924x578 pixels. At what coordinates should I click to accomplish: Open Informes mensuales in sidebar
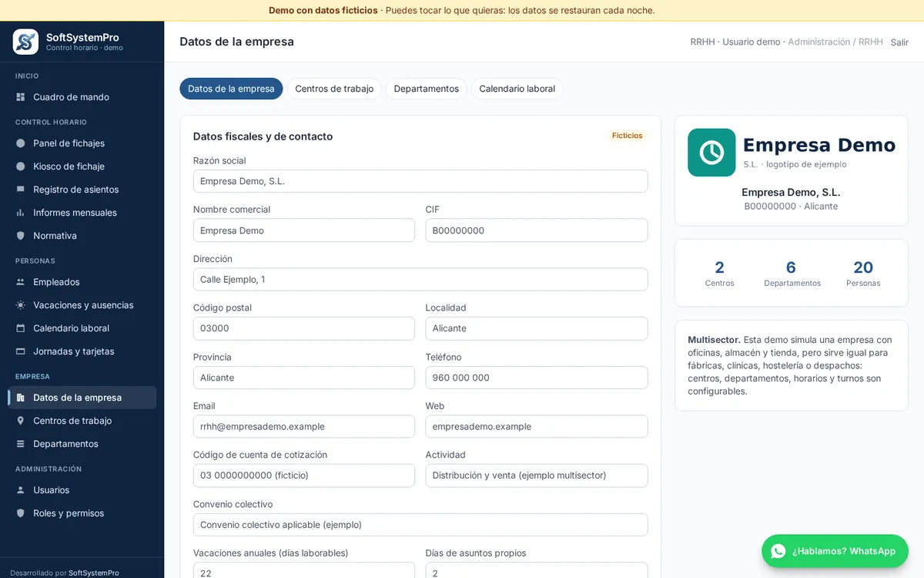pyautogui.click(x=82, y=213)
